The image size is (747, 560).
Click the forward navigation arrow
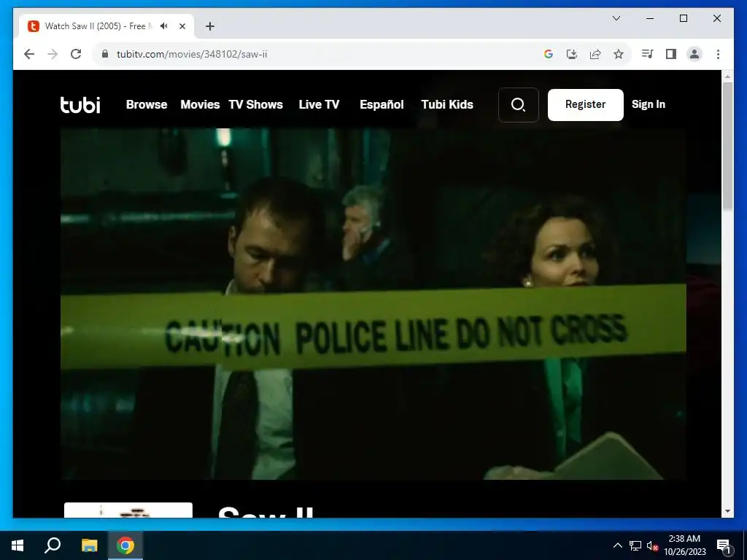53,54
